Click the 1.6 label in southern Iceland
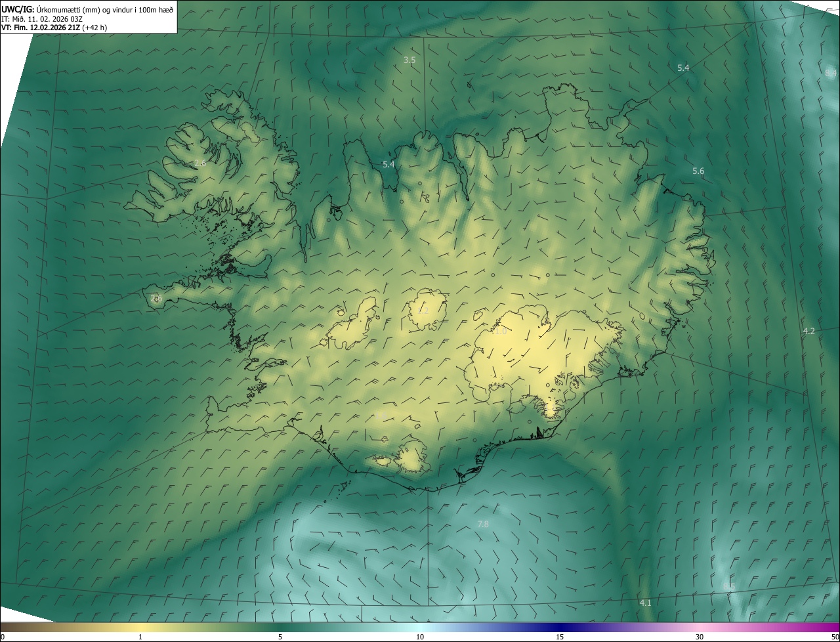Screen dimensions: 840x642 (381, 415)
